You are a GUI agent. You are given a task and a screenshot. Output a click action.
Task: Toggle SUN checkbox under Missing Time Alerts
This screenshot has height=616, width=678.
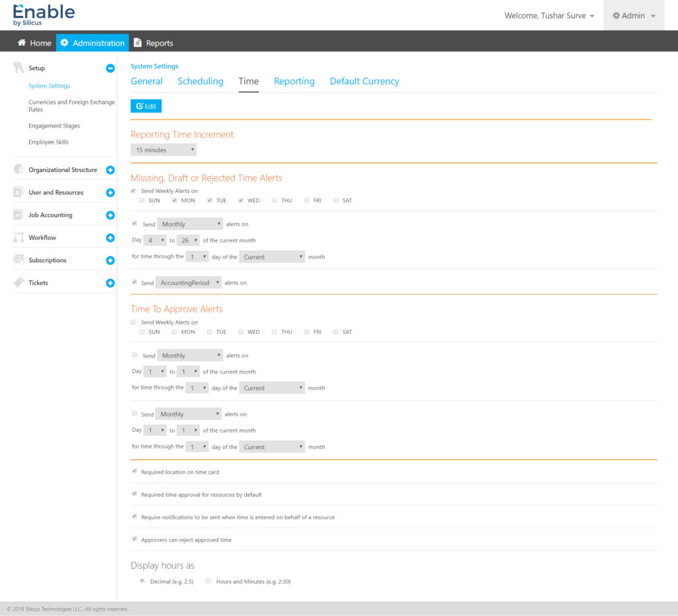click(142, 200)
